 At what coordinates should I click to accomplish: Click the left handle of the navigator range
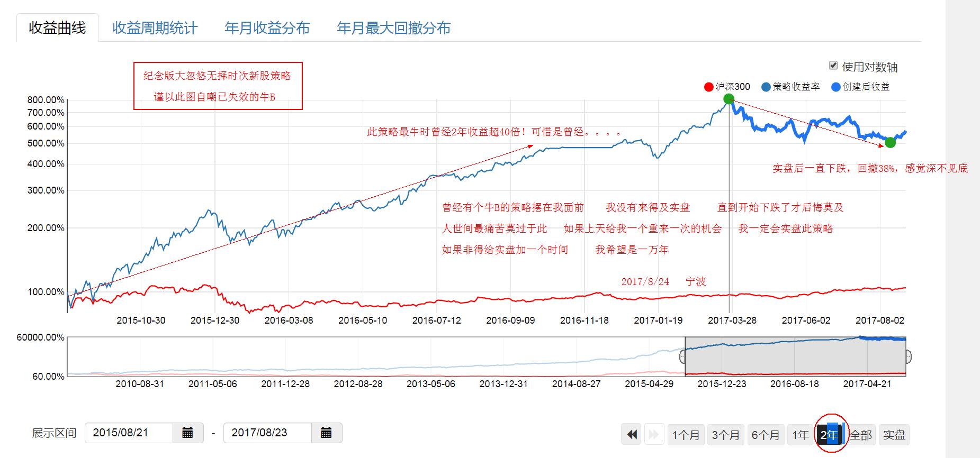click(x=683, y=356)
